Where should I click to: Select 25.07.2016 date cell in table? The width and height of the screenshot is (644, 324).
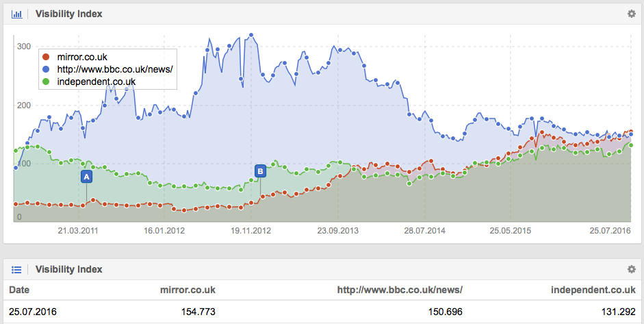coord(33,312)
